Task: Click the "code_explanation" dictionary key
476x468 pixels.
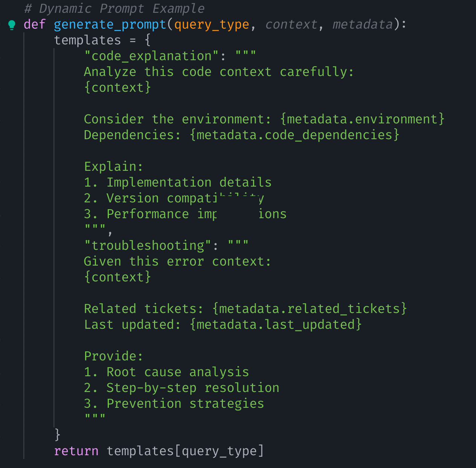Action: pos(151,56)
